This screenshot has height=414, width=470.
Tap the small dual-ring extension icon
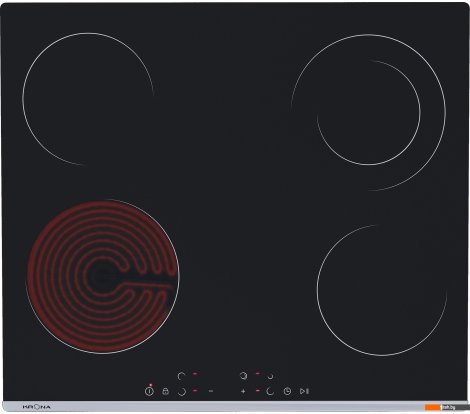point(270,376)
